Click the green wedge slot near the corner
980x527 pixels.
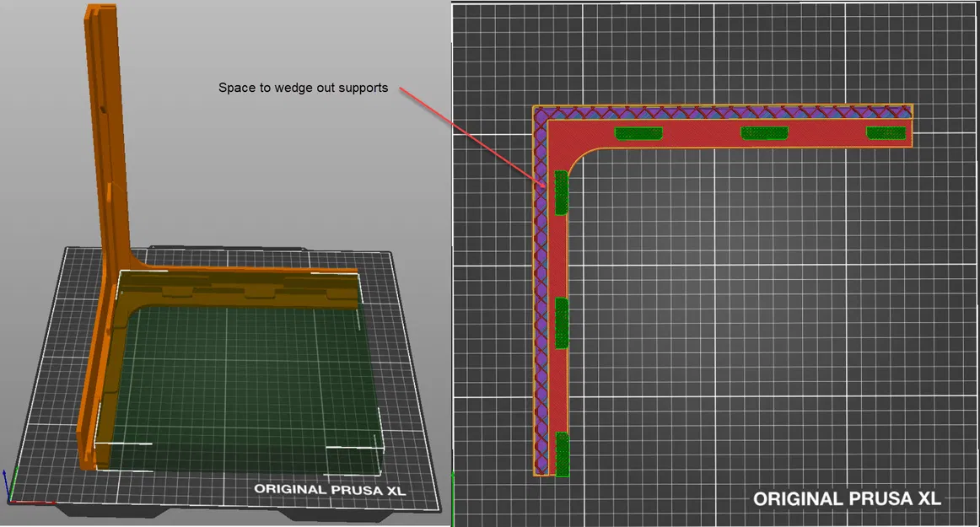563,192
